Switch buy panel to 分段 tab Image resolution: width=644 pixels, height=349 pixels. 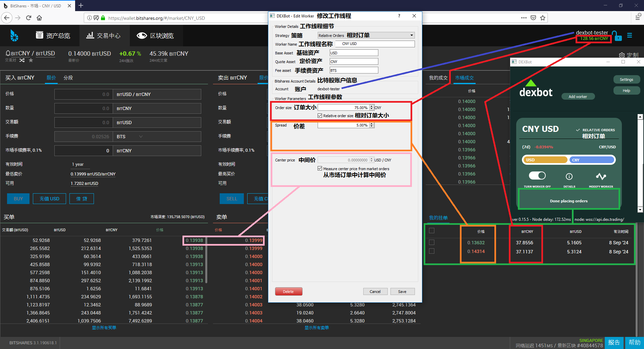[68, 78]
